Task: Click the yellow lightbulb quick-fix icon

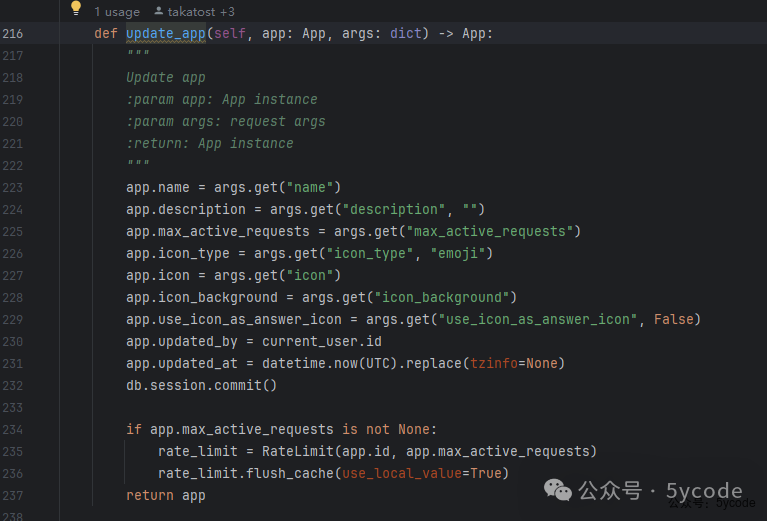Action: pyautogui.click(x=75, y=9)
